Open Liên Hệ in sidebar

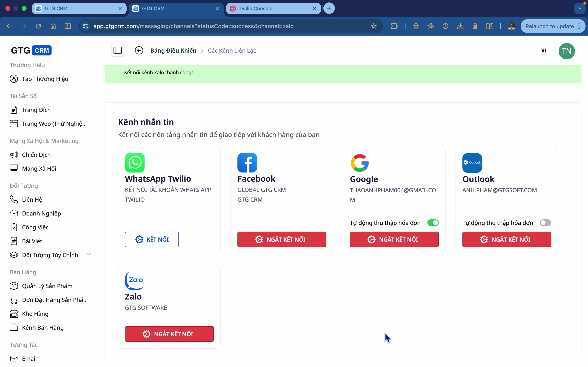point(32,200)
